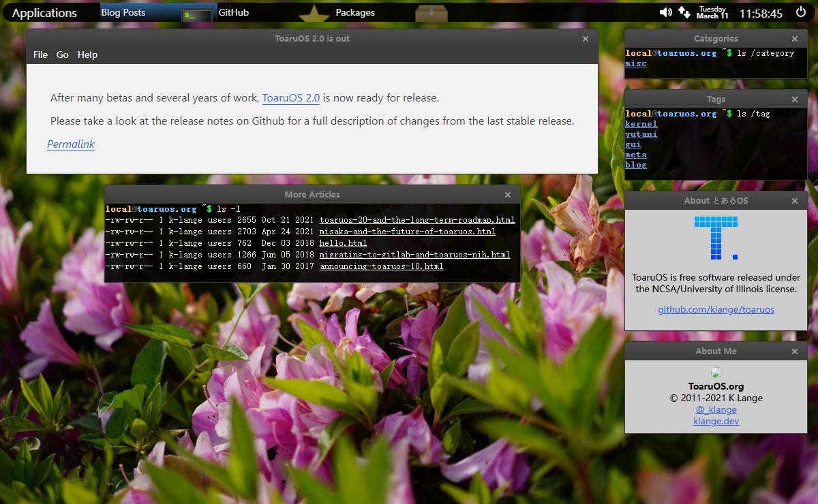
Task: Close the Categories window
Action: [x=795, y=40]
